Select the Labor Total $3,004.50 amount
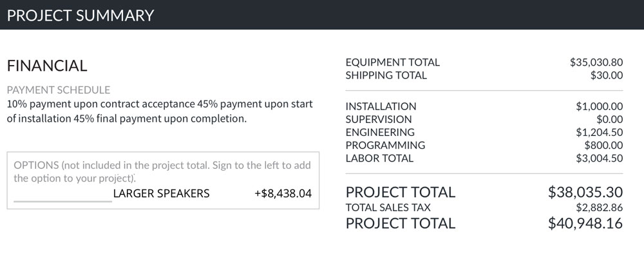 [599, 158]
